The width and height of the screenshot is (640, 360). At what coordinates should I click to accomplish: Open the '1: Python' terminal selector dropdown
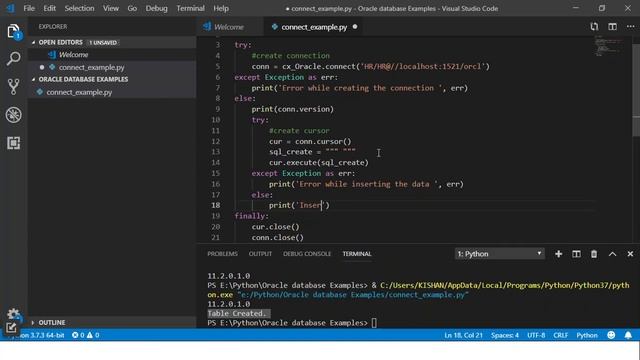pos(499,254)
